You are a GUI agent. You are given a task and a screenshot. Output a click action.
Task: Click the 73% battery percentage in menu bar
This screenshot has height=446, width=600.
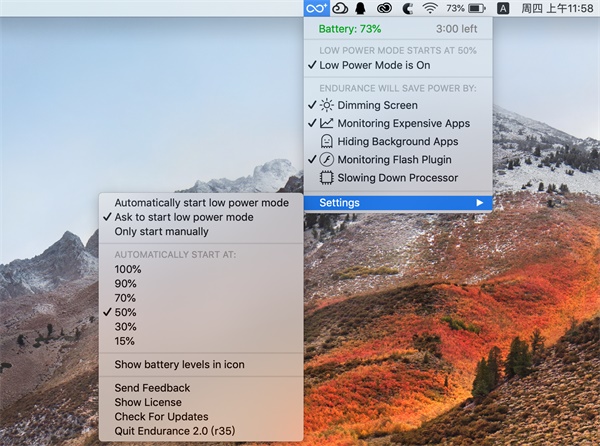coord(455,8)
